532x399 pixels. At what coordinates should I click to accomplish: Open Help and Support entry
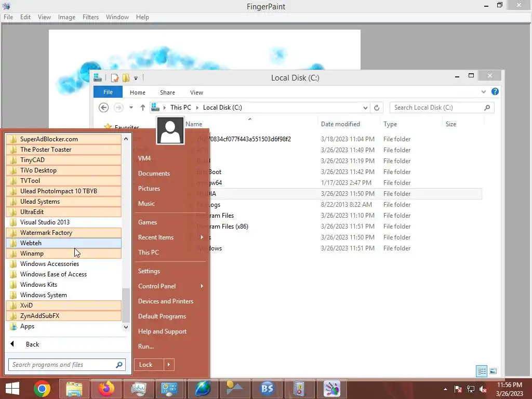162,331
